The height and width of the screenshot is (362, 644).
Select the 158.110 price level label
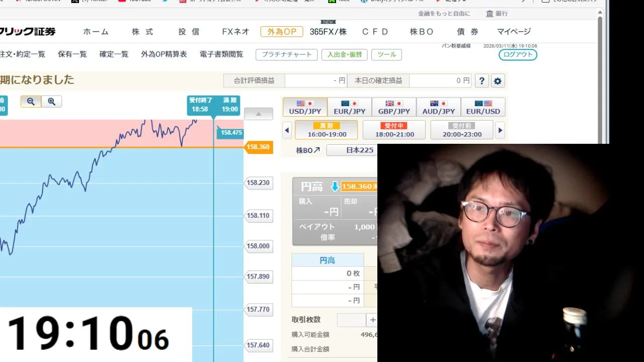[x=259, y=216]
